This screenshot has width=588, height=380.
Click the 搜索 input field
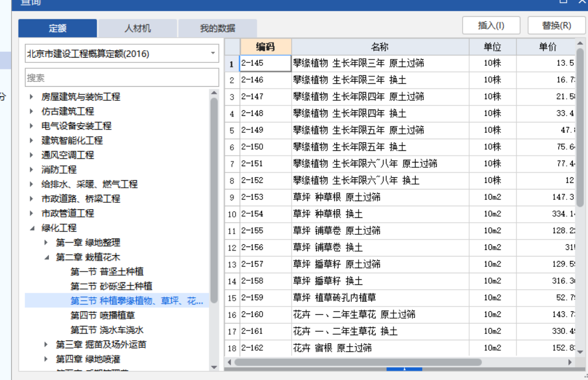tap(122, 78)
